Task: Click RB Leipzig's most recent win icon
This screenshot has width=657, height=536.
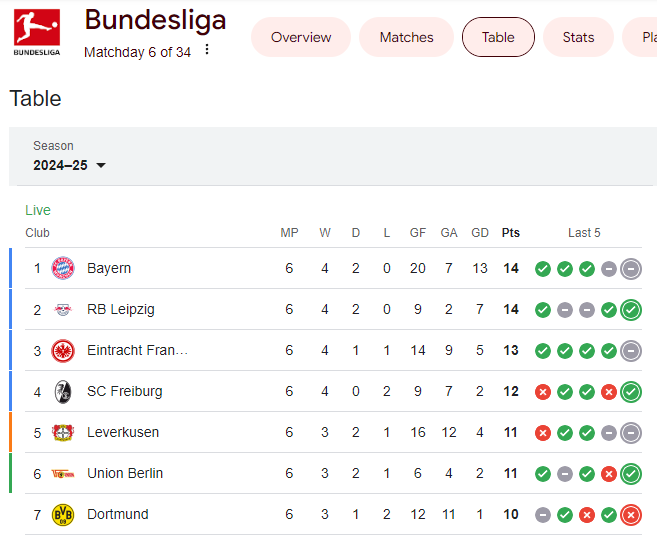Action: pos(631,310)
